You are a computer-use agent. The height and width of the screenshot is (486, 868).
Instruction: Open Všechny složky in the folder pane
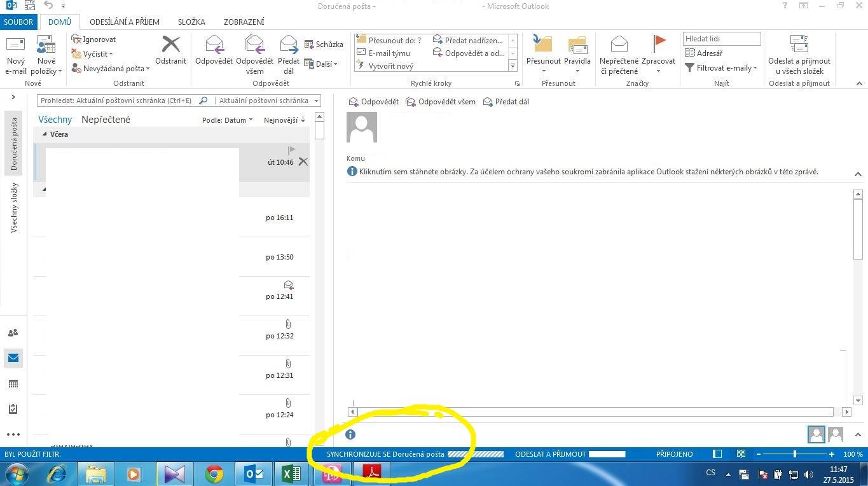[x=13, y=207]
